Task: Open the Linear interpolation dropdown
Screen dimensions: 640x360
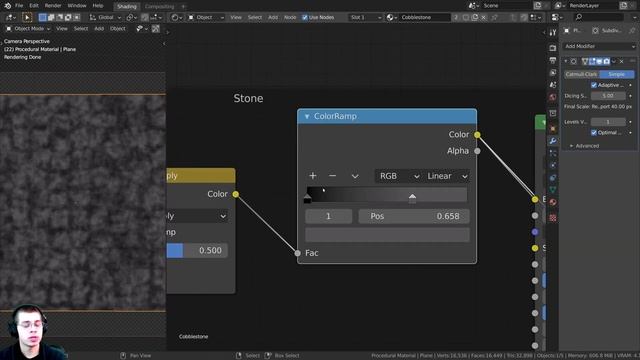Action: (x=446, y=176)
